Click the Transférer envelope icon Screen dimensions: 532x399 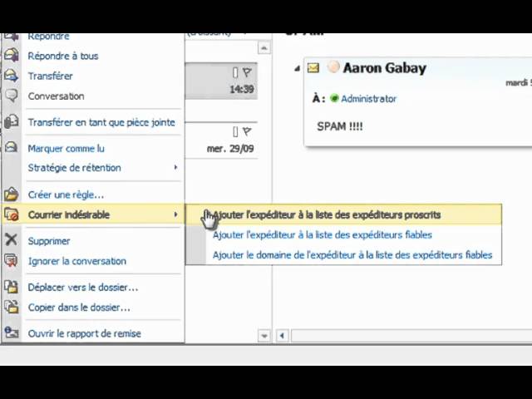(x=11, y=76)
